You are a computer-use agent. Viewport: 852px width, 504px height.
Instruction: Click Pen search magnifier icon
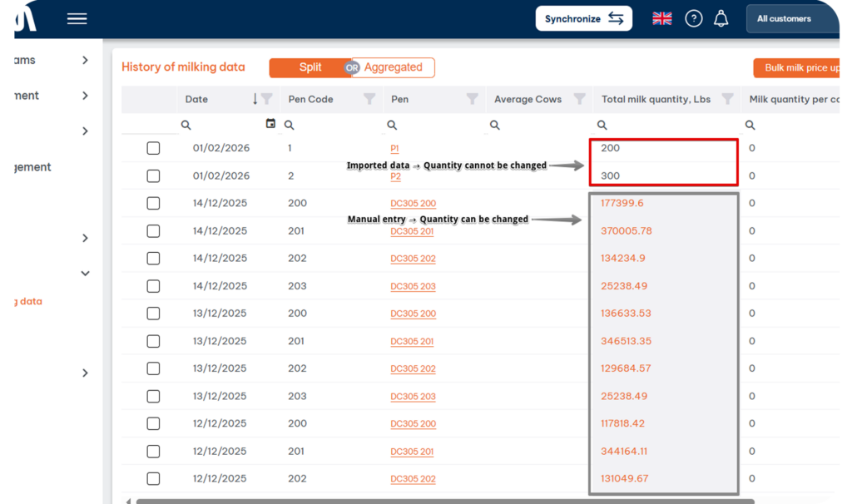pyautogui.click(x=392, y=125)
